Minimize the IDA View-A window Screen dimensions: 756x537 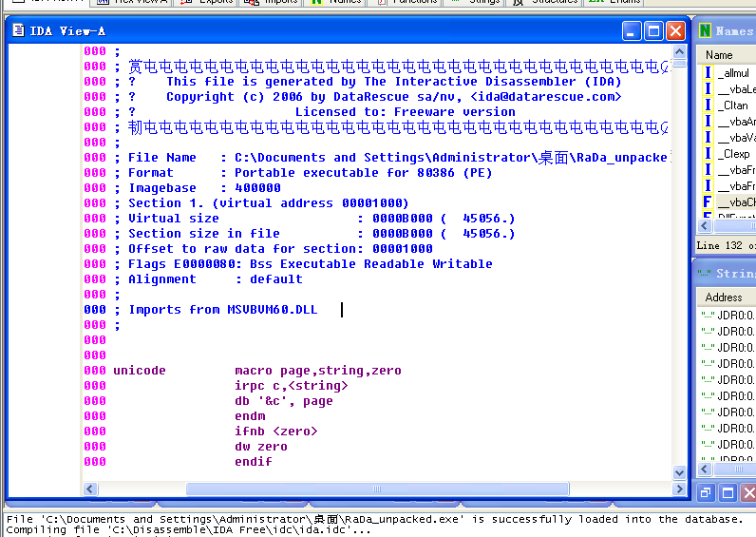632,31
